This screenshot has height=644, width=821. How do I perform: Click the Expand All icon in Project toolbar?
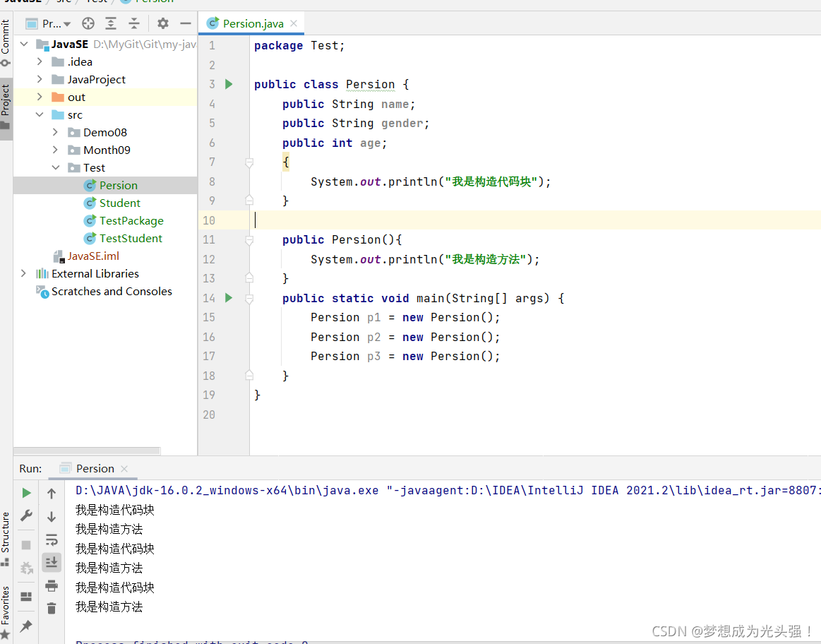coord(111,23)
